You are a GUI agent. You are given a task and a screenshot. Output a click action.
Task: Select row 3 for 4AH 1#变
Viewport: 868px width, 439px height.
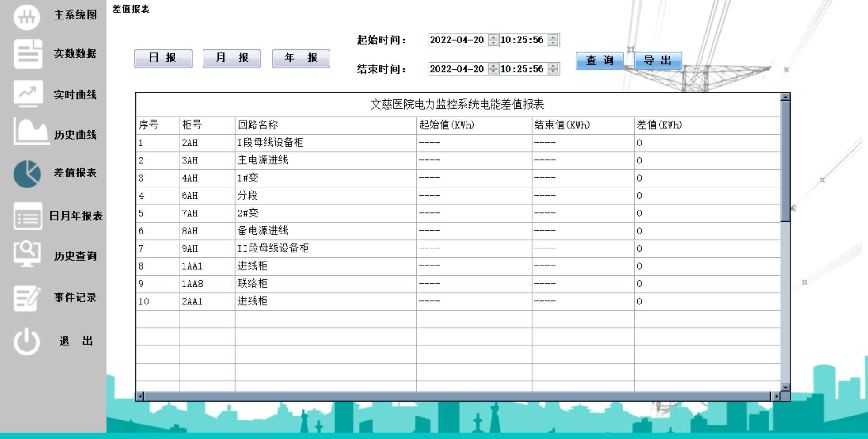pyautogui.click(x=316, y=177)
